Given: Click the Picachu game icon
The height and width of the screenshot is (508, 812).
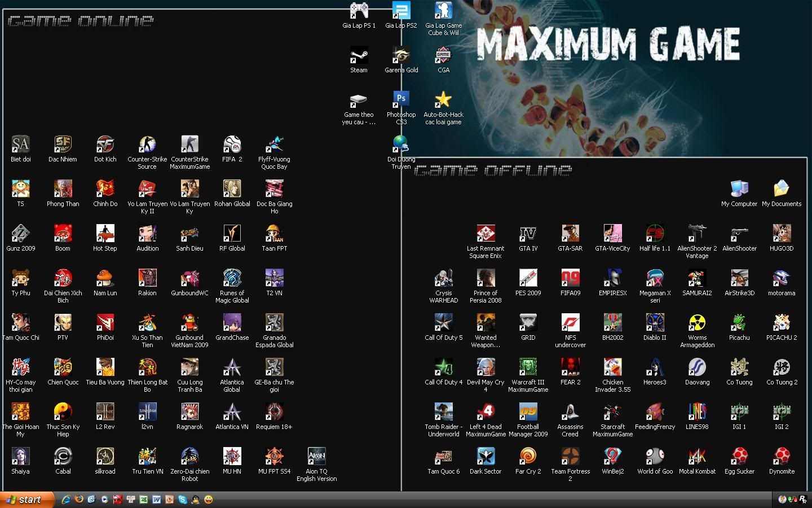Looking at the screenshot, I should click(739, 323).
